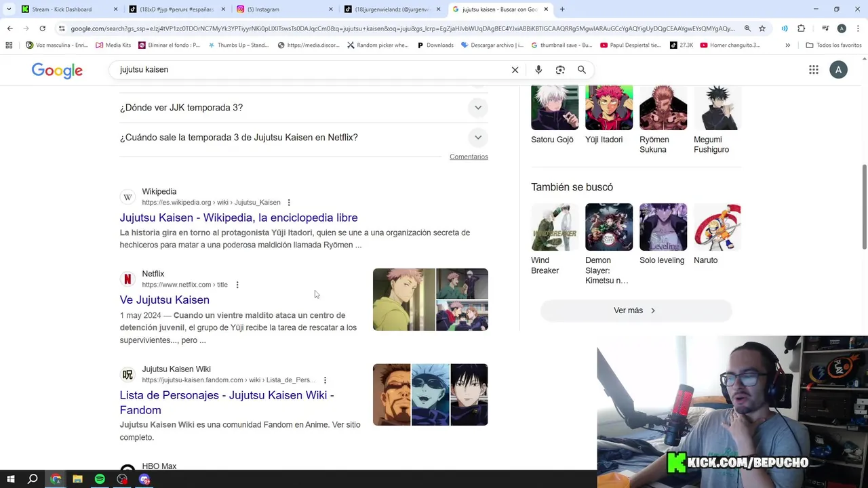The image size is (868, 488).
Task: Click the magnifier search submit icon
Action: click(x=582, y=70)
